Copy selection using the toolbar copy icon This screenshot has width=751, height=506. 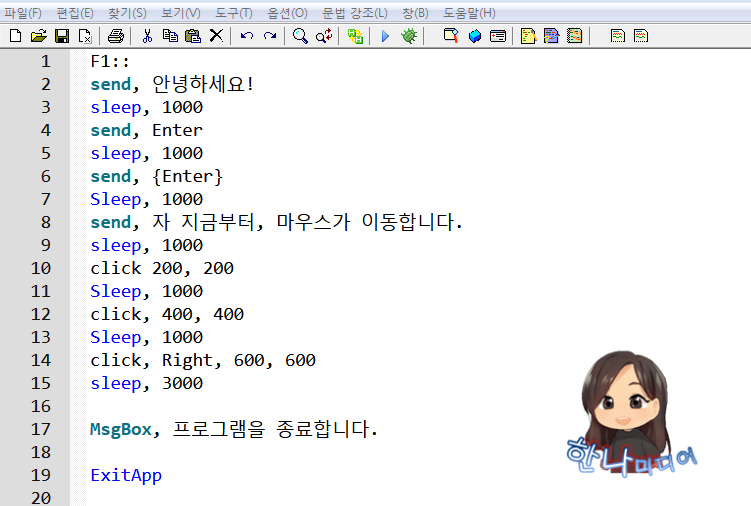click(x=170, y=36)
